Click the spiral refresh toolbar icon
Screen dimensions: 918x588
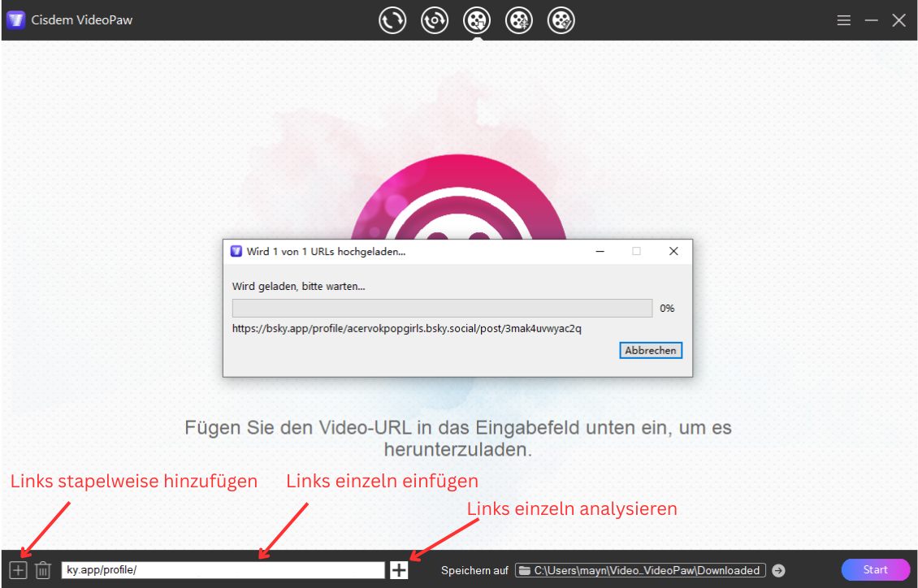point(435,19)
